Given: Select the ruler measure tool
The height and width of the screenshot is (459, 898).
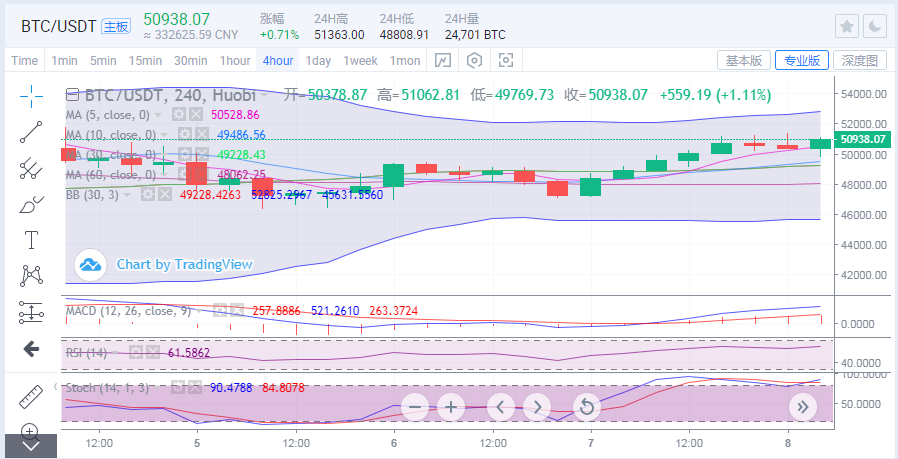Looking at the screenshot, I should (31, 397).
